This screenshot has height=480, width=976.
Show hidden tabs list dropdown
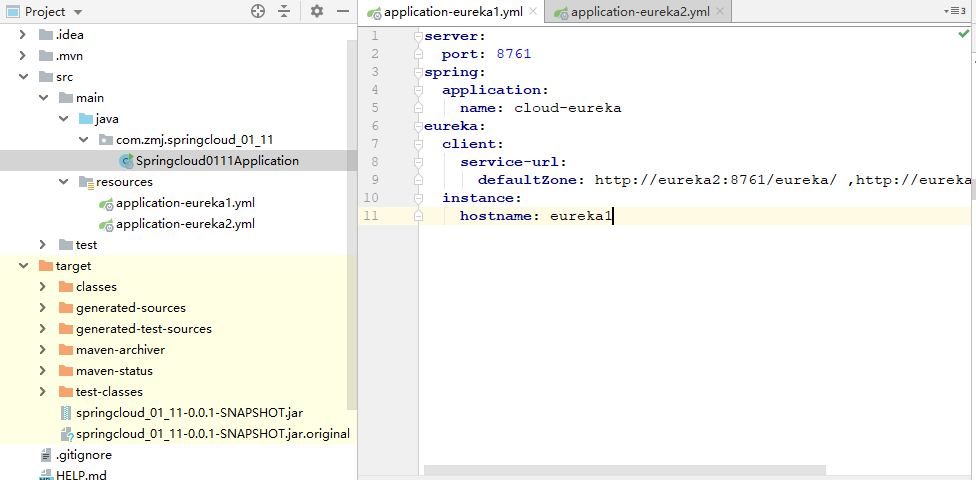coord(955,11)
